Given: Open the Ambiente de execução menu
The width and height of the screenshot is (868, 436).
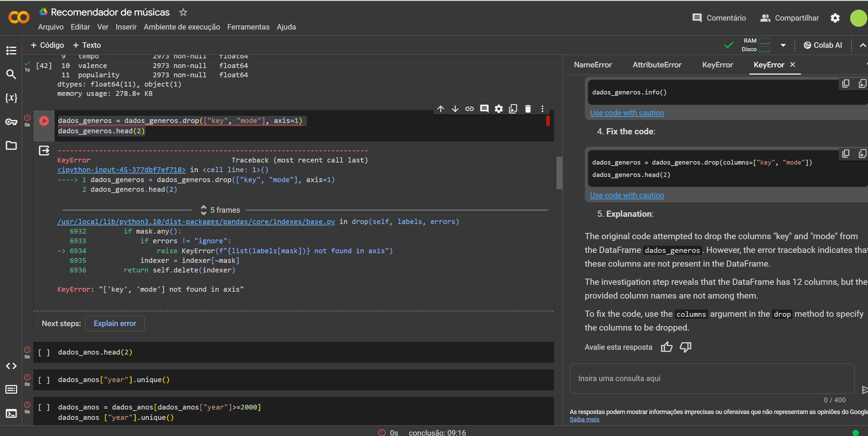Looking at the screenshot, I should click(x=182, y=27).
